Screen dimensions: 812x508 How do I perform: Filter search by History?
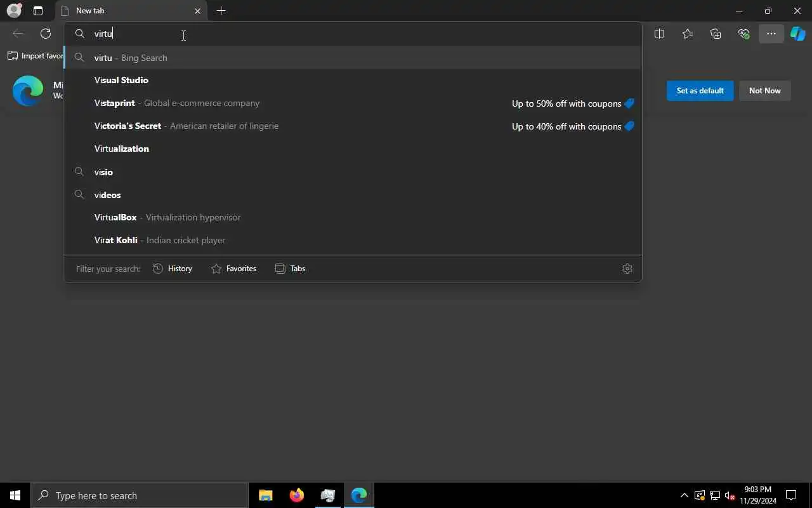click(x=173, y=269)
